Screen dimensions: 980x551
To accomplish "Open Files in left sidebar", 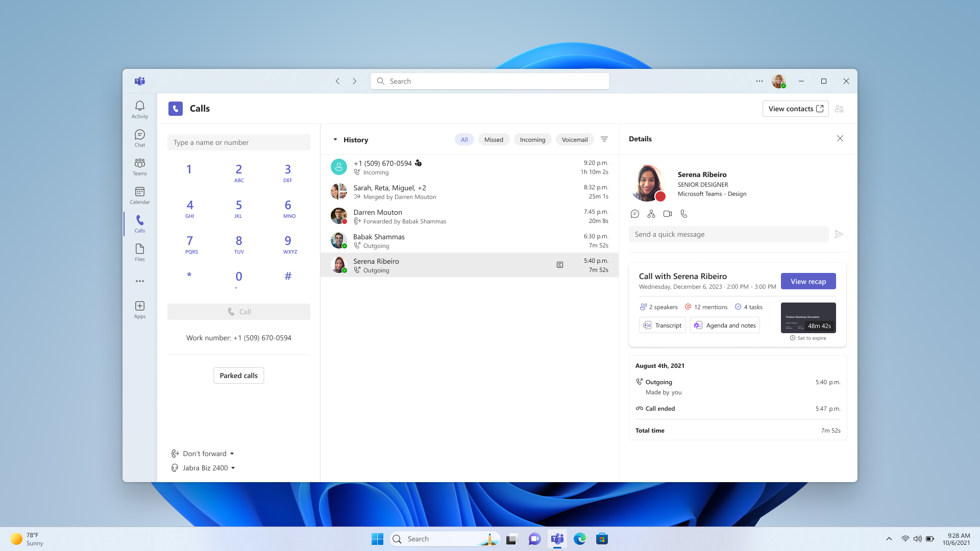I will tap(139, 252).
